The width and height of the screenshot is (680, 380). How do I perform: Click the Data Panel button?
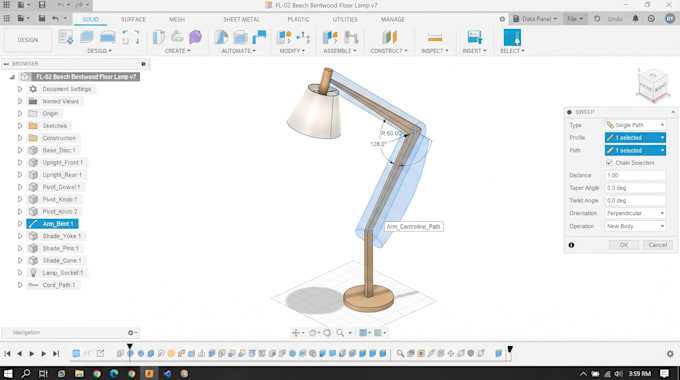point(535,19)
